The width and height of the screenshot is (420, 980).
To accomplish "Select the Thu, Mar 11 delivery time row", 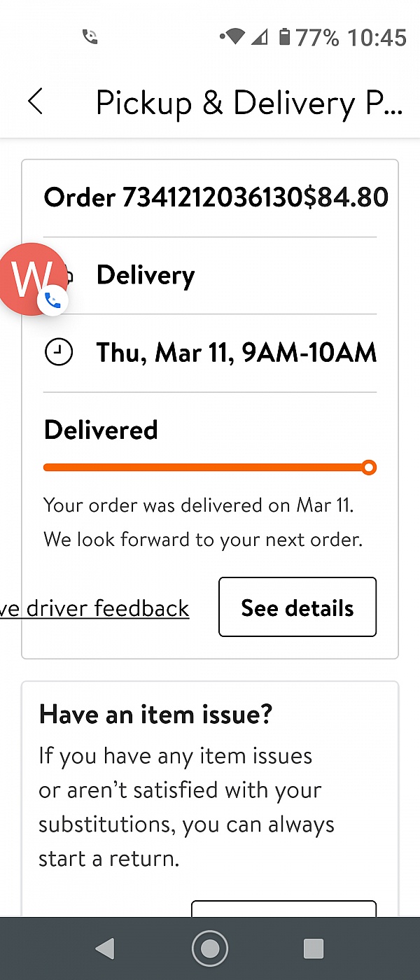I will 237,353.
